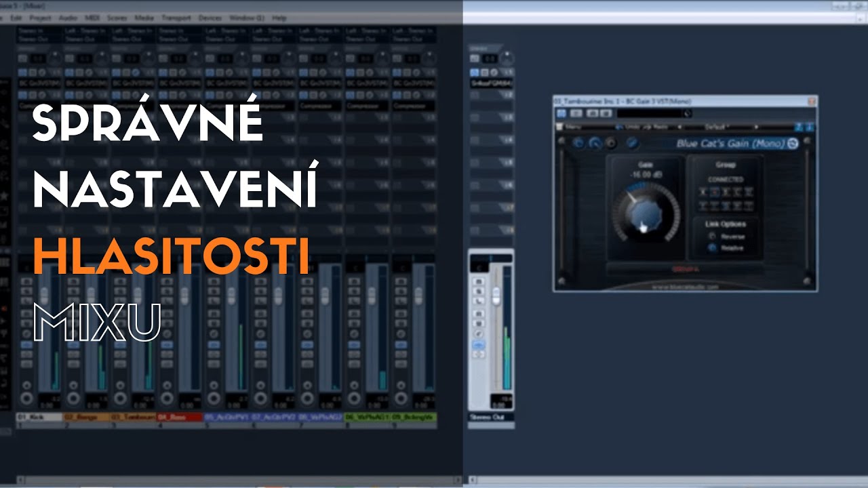Viewport: 868px width, 488px height.
Task: Open the Edit menu
Action: click(x=16, y=18)
